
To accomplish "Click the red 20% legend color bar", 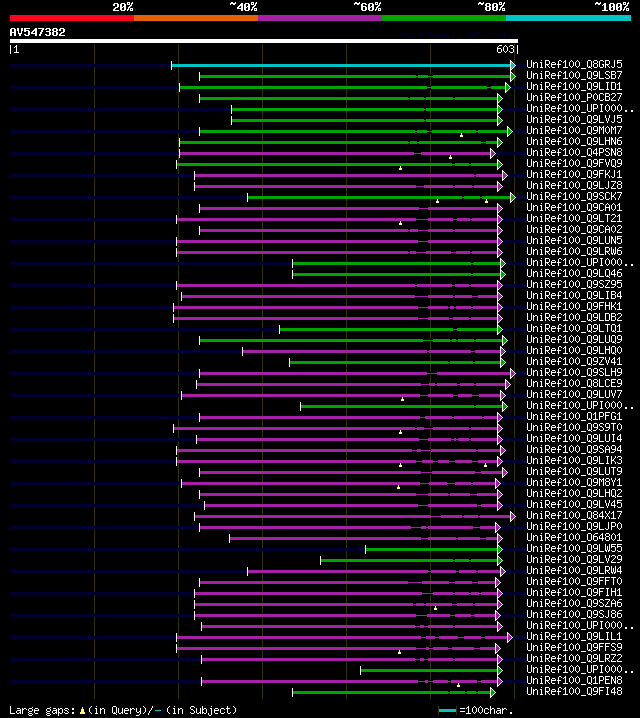I will coord(72,18).
